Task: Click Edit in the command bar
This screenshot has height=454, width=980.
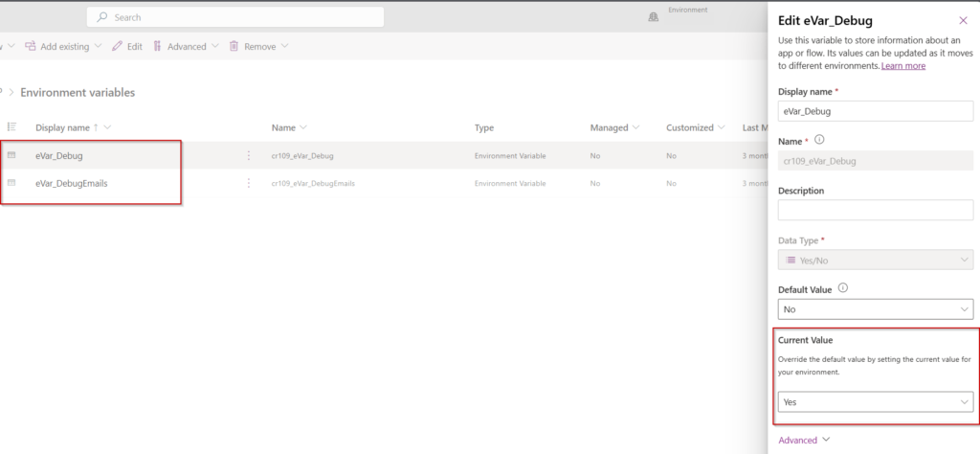Action: [x=127, y=46]
